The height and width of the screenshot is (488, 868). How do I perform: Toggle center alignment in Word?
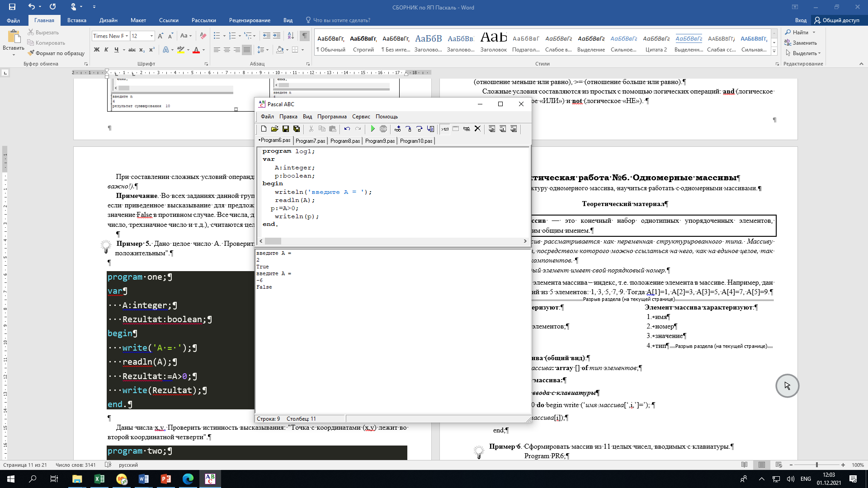tap(227, 50)
